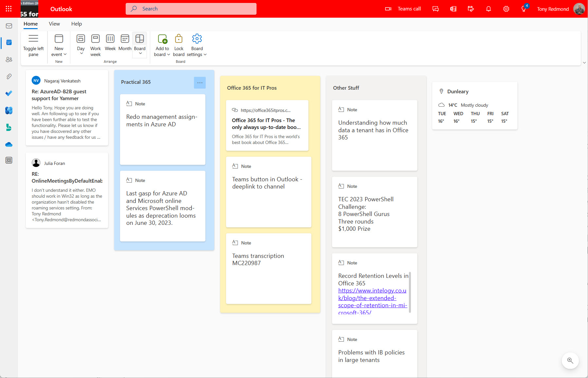The width and height of the screenshot is (588, 378).
Task: Open Files paperclip icon in sidebar
Action: (x=9, y=76)
